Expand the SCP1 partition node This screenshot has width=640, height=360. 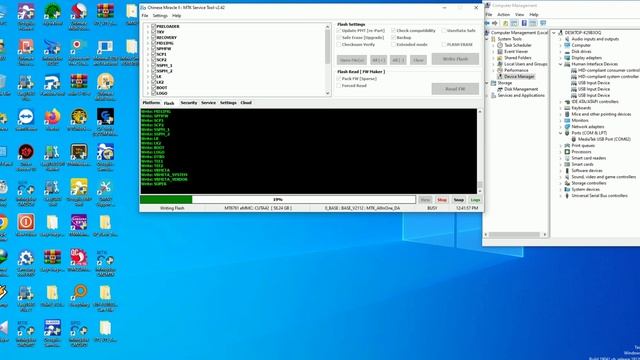(148, 54)
